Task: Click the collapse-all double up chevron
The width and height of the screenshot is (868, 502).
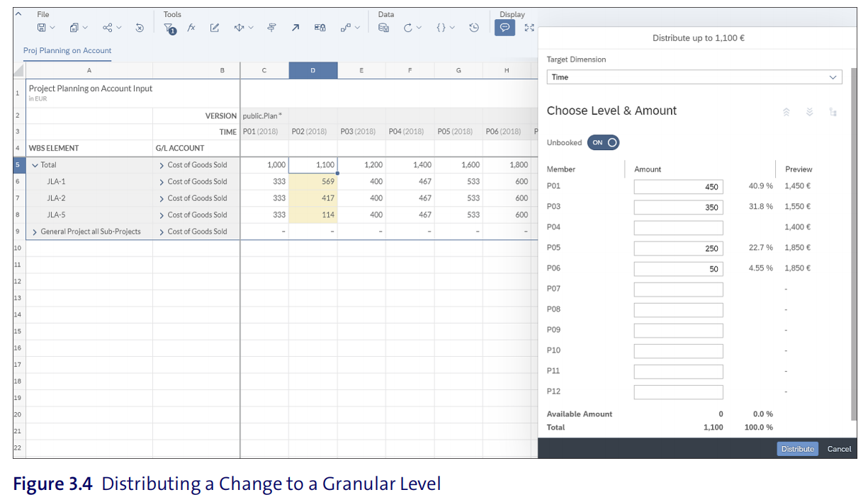Action: [786, 112]
